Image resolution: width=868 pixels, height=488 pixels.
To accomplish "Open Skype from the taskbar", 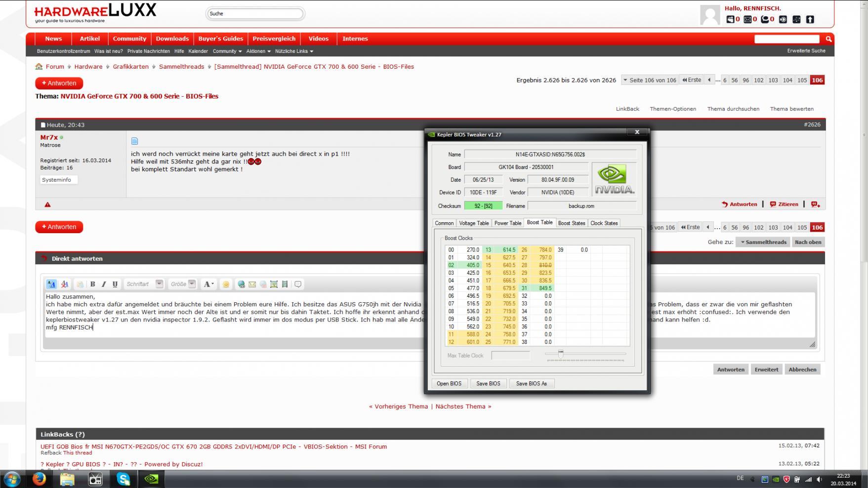I will (x=123, y=479).
